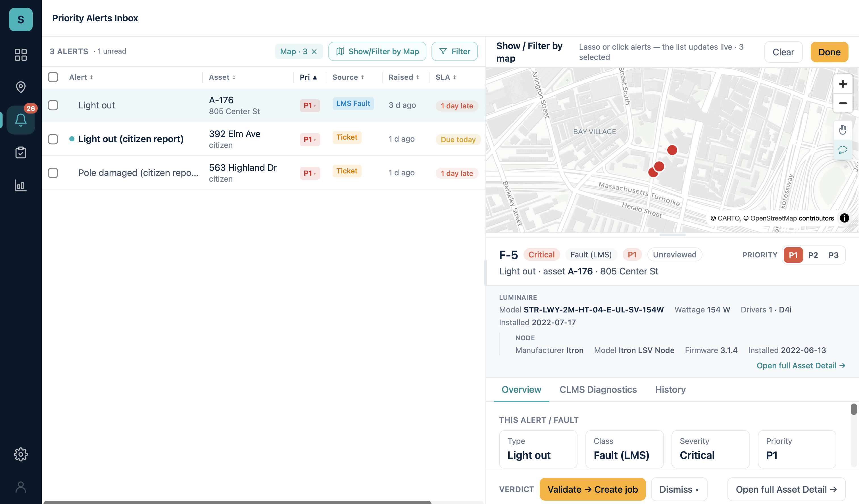Zoom out on the map
The height and width of the screenshot is (504, 859).
(x=843, y=103)
